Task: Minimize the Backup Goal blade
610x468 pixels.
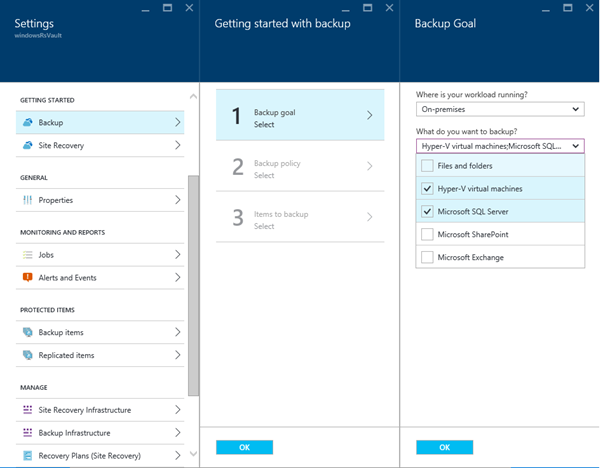Action: coord(546,9)
